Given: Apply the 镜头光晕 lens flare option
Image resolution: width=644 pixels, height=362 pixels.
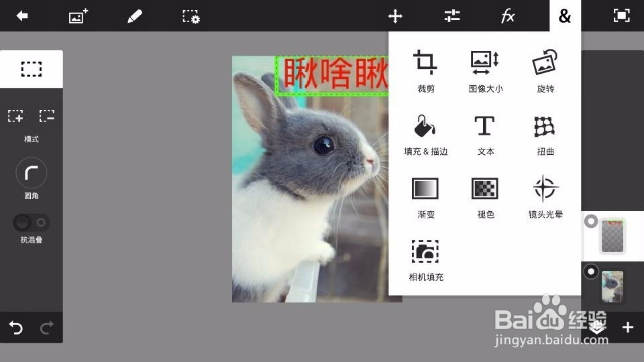Looking at the screenshot, I should tap(545, 197).
